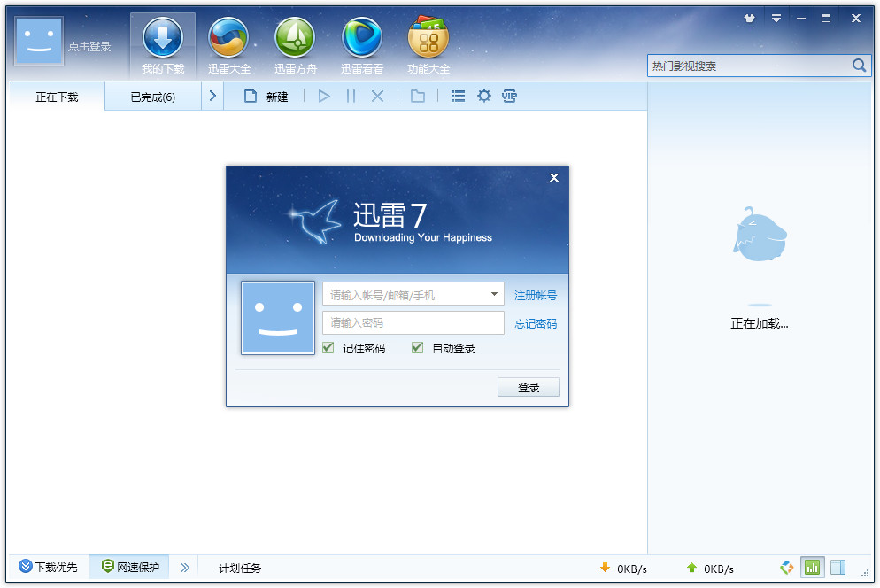Click the 点击登录 login text

click(x=89, y=47)
